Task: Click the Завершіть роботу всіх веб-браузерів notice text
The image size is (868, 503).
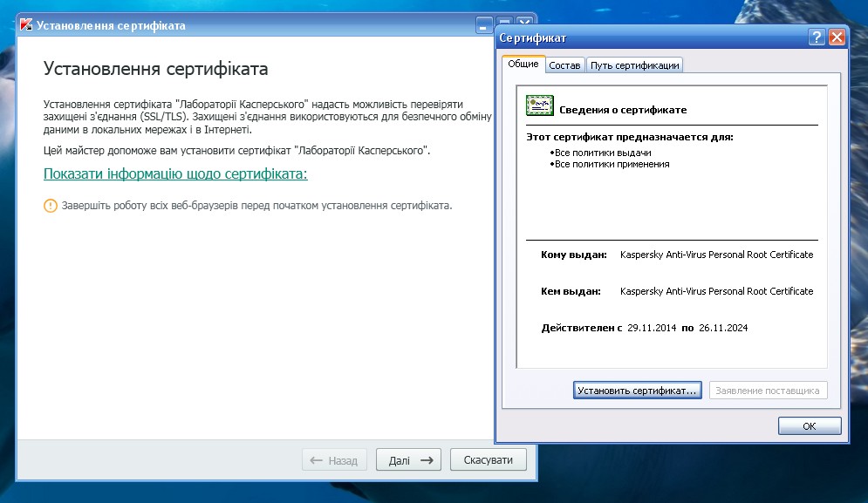Action: pyautogui.click(x=256, y=205)
